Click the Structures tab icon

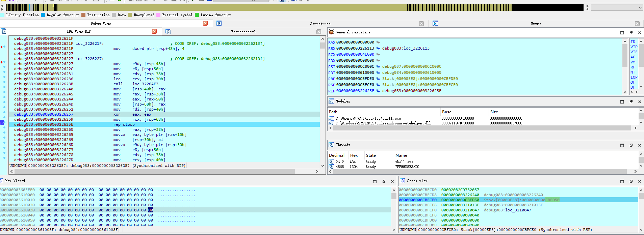pos(219,23)
